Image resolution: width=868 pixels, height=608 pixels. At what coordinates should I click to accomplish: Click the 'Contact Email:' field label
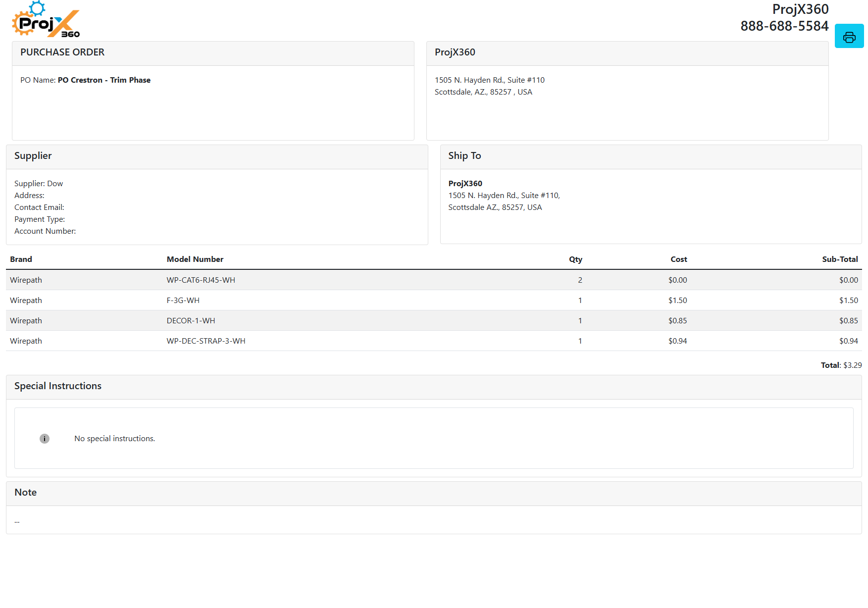(39, 207)
